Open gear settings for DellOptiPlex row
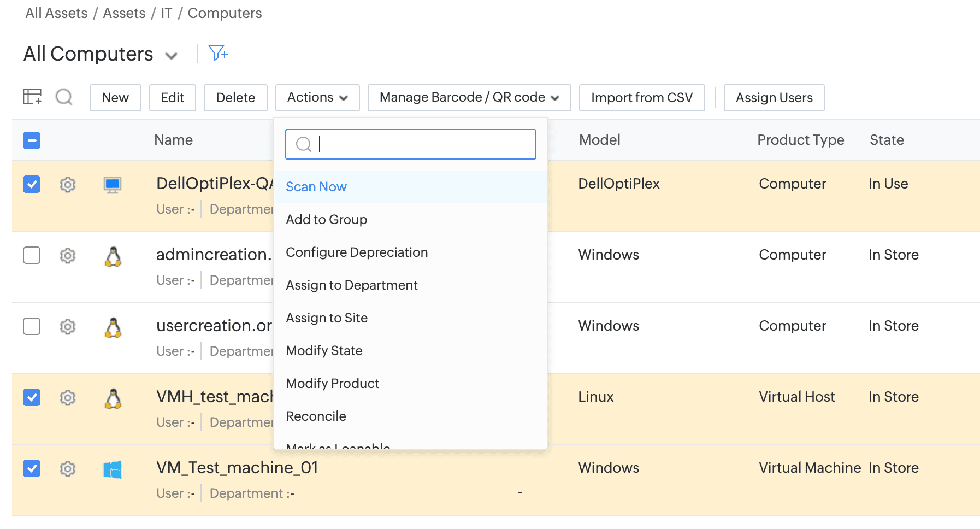The height and width of the screenshot is (529, 980). [x=67, y=185]
